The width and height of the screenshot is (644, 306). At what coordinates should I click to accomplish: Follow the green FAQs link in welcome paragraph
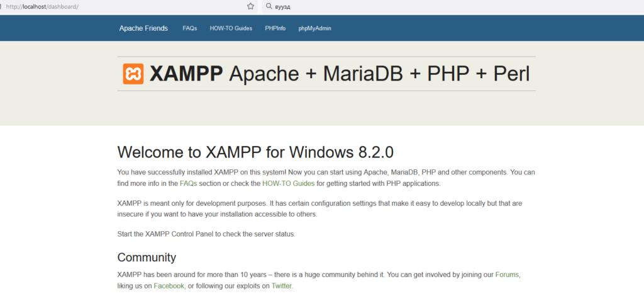pyautogui.click(x=189, y=183)
